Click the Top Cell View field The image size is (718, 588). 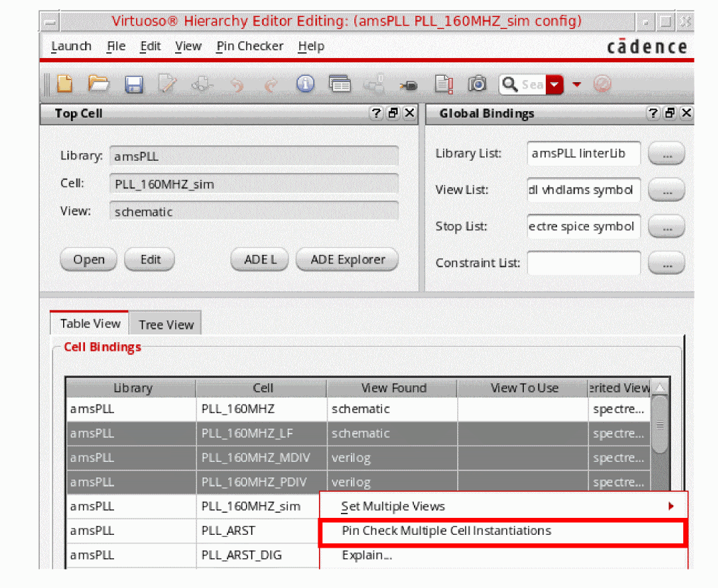(254, 211)
